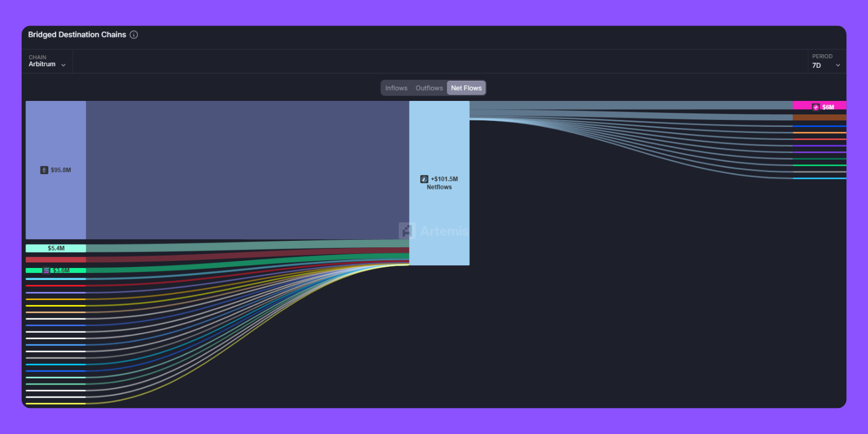Click the Solana icon on the $3.6M node

[x=46, y=270]
